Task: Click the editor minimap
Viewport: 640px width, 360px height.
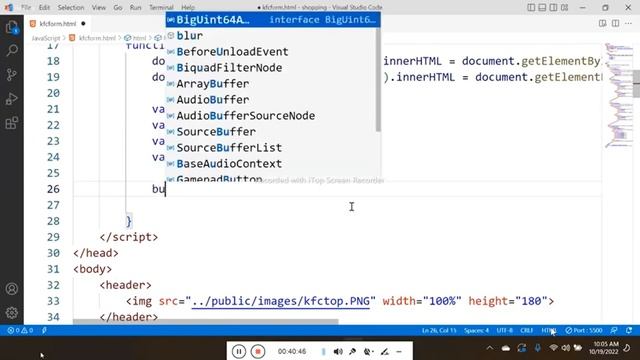Action: pyautogui.click(x=619, y=95)
